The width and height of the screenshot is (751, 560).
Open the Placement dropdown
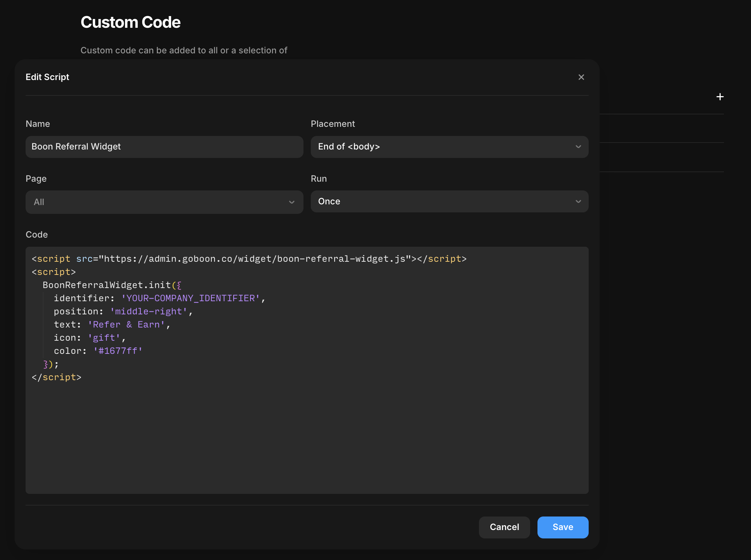[449, 147]
